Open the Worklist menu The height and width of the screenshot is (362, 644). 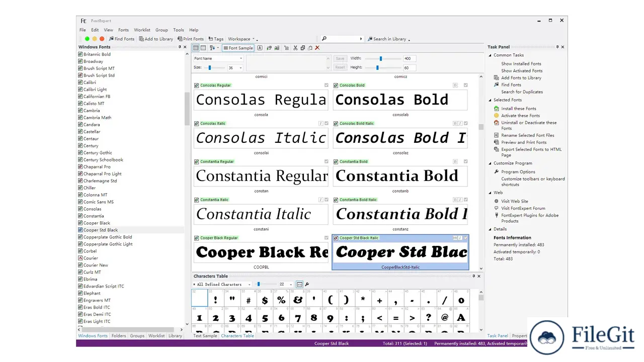pyautogui.click(x=142, y=30)
